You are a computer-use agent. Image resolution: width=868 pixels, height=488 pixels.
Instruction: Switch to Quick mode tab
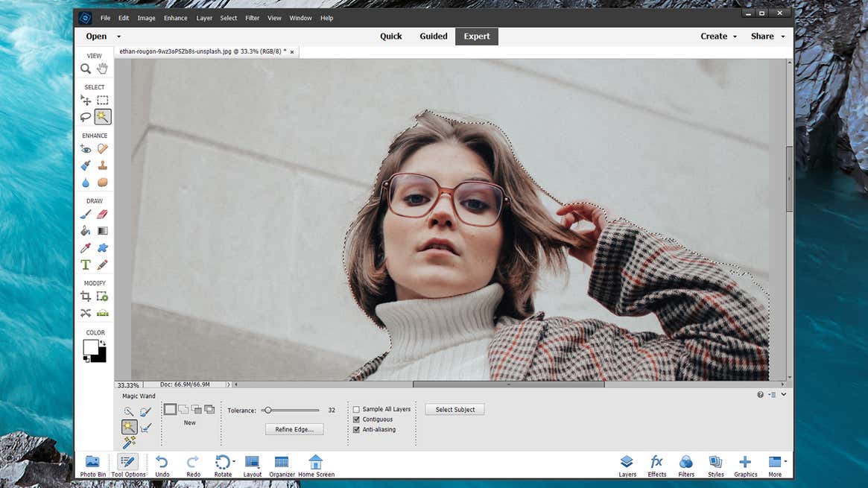click(x=391, y=37)
